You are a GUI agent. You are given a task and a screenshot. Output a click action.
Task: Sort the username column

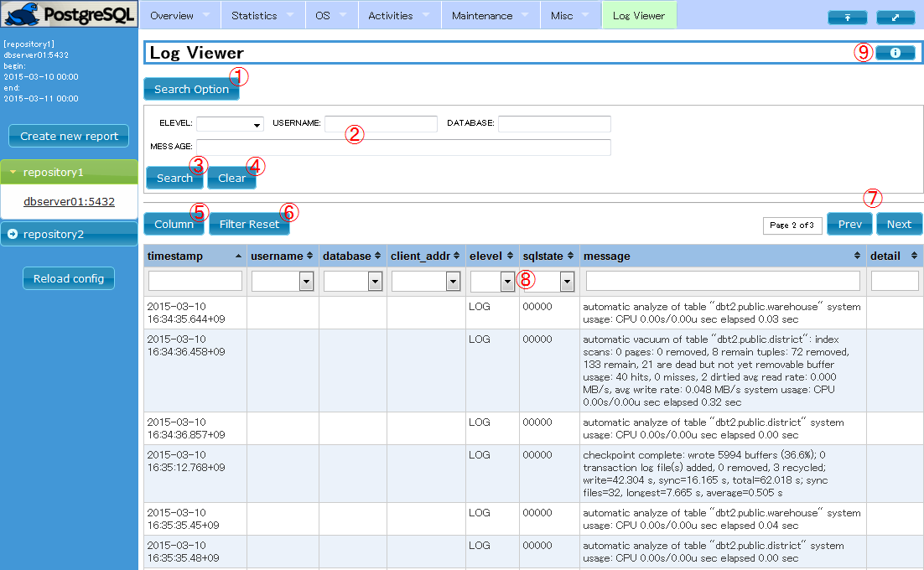[310, 256]
